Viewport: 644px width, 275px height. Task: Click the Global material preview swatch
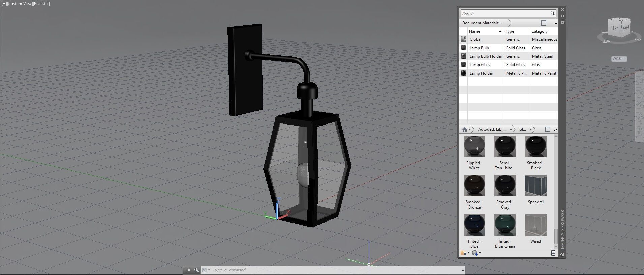[463, 39]
